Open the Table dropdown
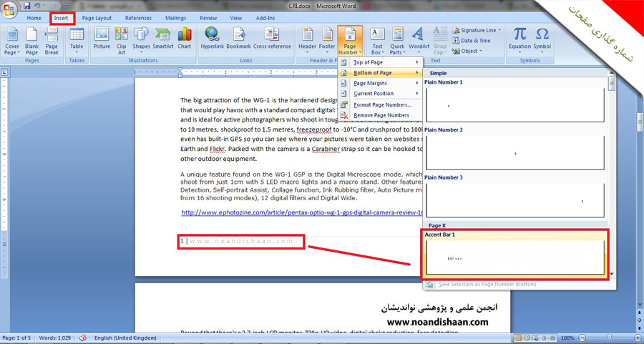644x344 pixels. click(x=77, y=40)
